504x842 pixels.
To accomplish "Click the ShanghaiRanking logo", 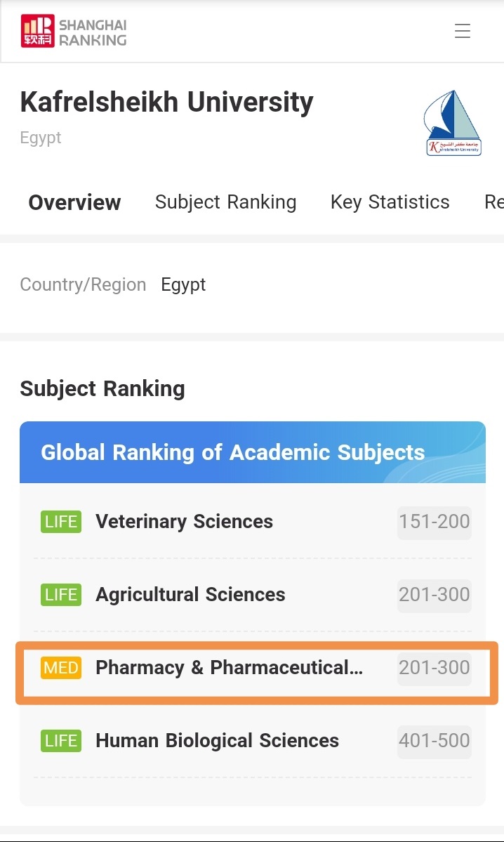I will pyautogui.click(x=74, y=32).
